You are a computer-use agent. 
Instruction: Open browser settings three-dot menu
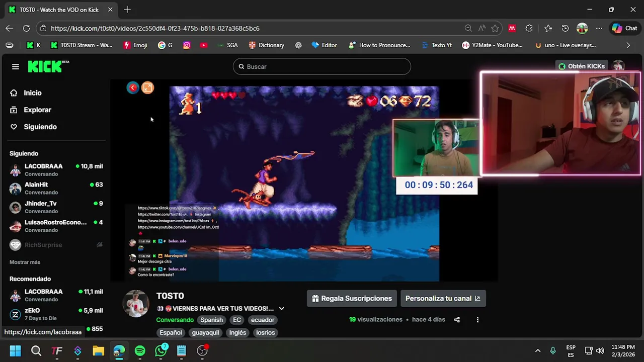599,28
